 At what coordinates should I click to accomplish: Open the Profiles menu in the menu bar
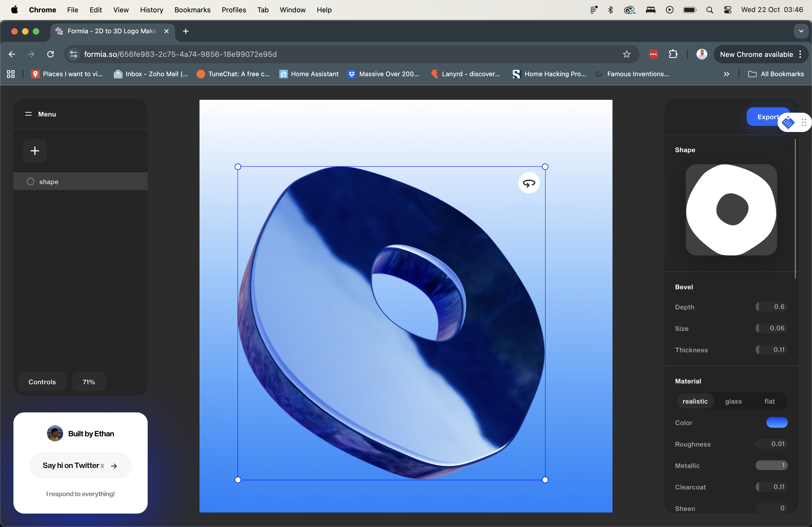234,10
